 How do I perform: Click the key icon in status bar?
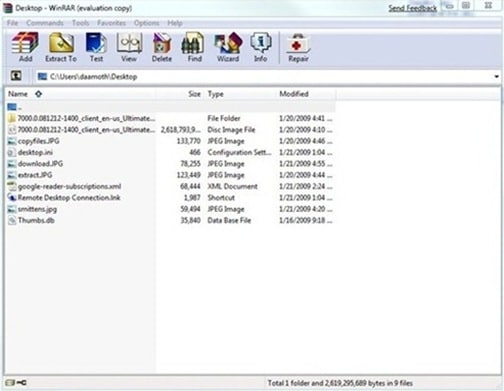pos(22,383)
